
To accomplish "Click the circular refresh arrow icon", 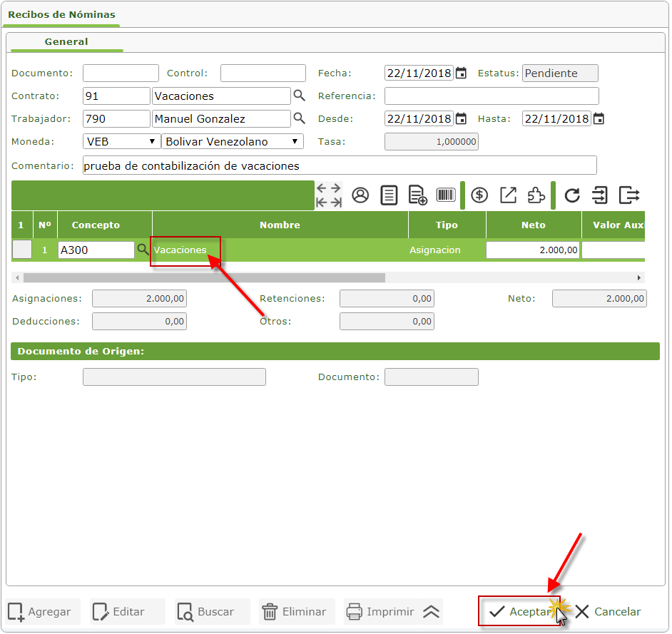I will tap(572, 195).
